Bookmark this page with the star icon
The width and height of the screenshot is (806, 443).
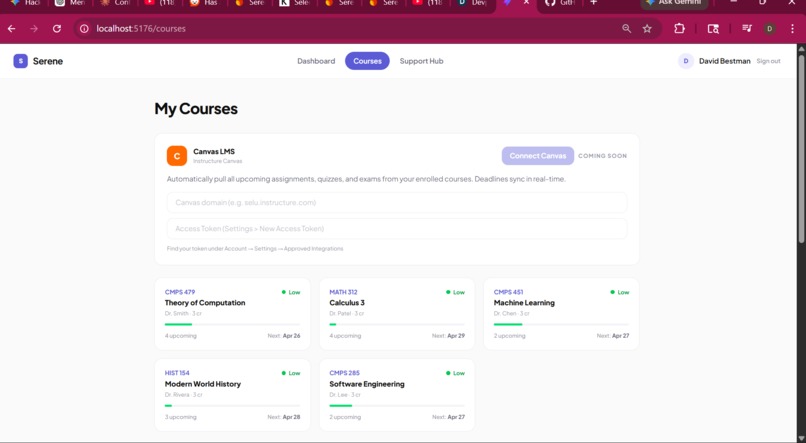647,29
